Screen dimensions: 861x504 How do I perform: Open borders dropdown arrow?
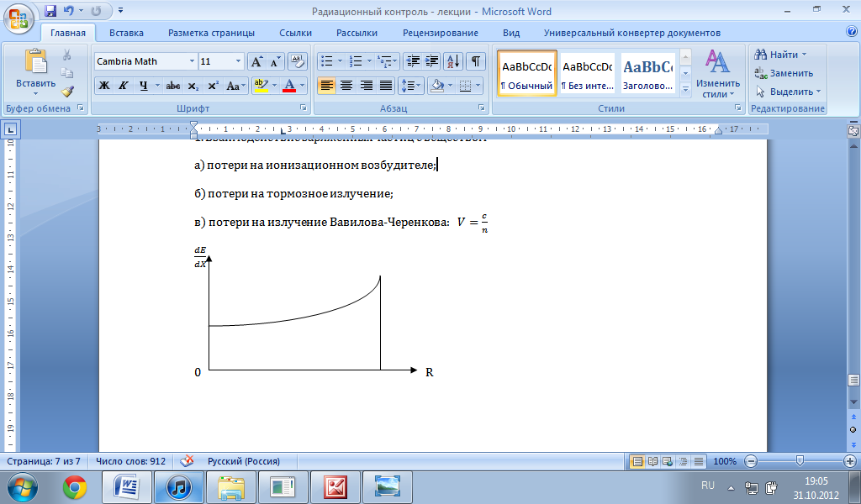(478, 86)
